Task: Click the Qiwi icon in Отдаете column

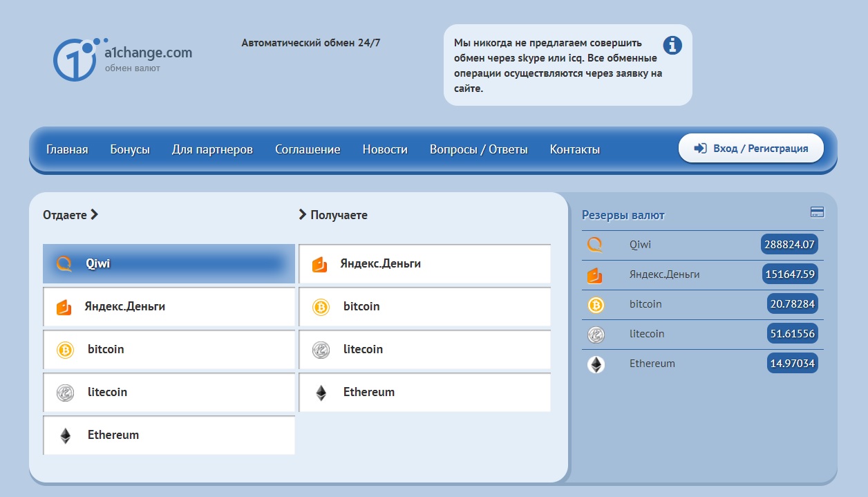Action: coord(64,263)
